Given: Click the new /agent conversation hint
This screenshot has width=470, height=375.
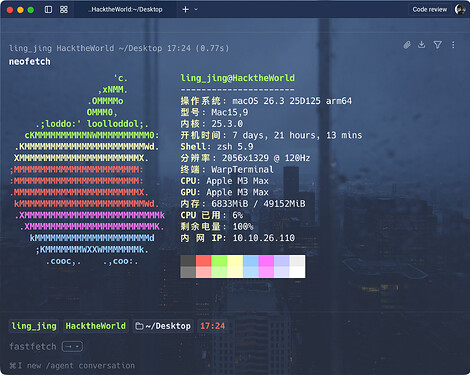Looking at the screenshot, I should point(72,366).
